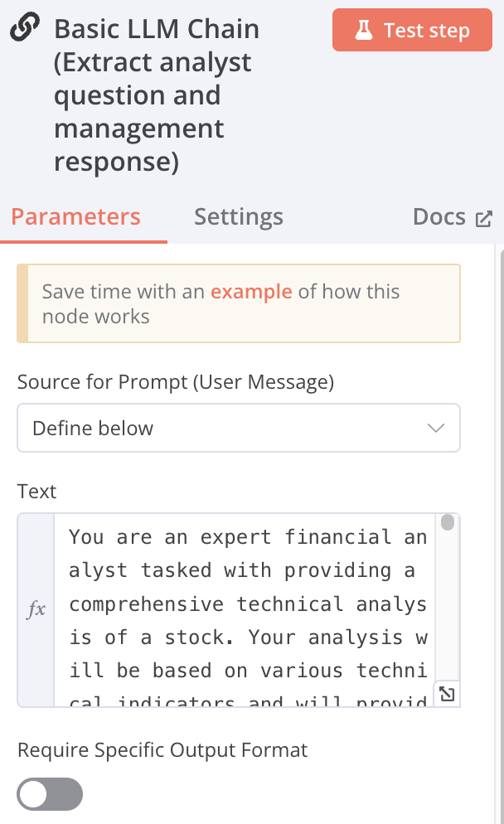
Task: Click the chain link node icon
Action: coord(25,29)
